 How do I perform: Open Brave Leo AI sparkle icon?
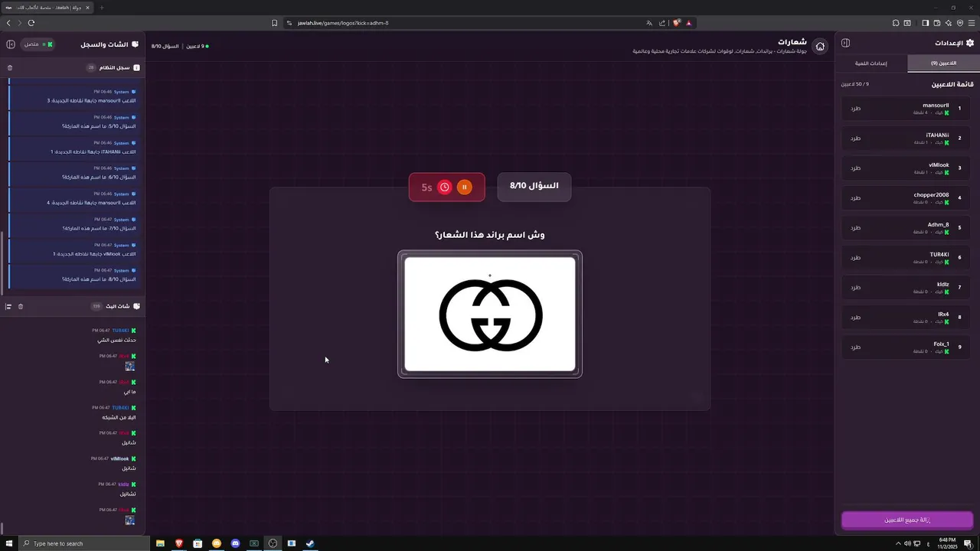pos(949,23)
